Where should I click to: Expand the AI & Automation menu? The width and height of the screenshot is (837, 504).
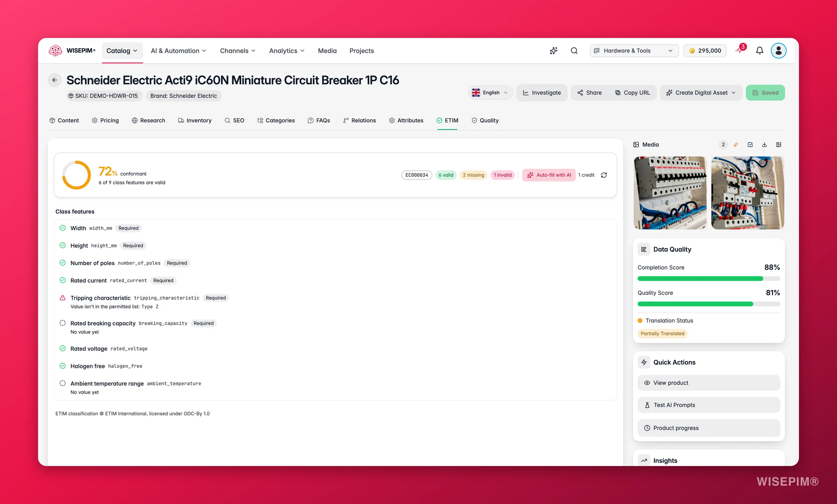178,51
